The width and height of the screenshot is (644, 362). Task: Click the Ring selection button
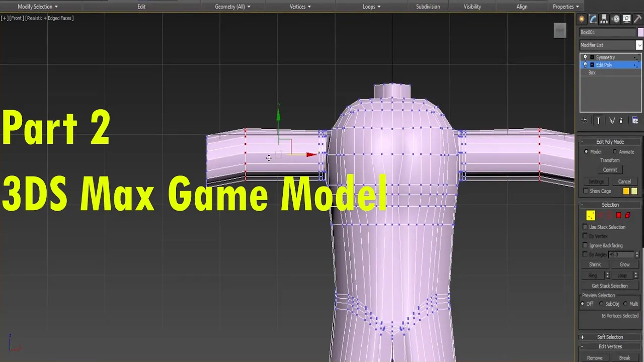tap(593, 276)
